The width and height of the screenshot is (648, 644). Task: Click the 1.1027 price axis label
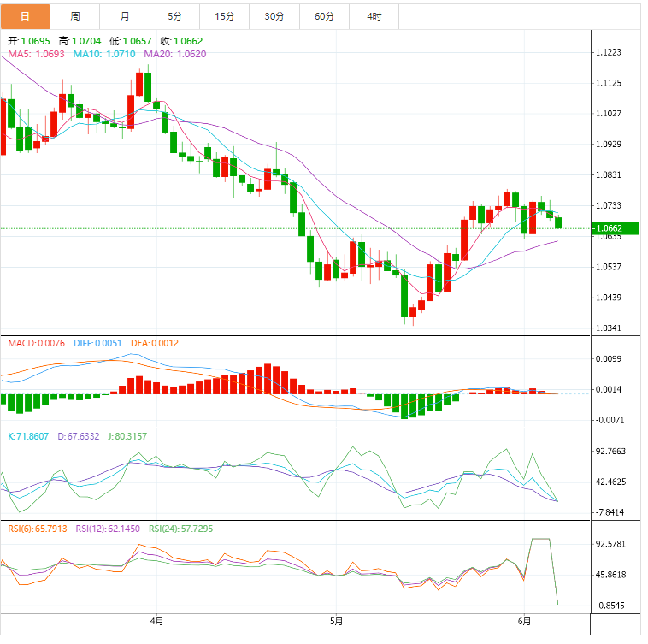point(609,114)
